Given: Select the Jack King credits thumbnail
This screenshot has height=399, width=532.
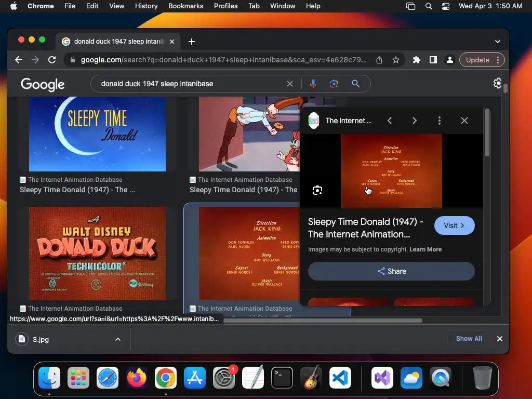Looking at the screenshot, I should click(x=249, y=254).
